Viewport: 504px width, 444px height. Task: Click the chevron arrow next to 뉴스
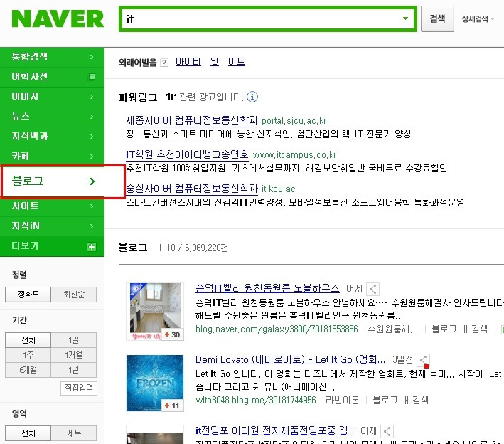point(92,117)
